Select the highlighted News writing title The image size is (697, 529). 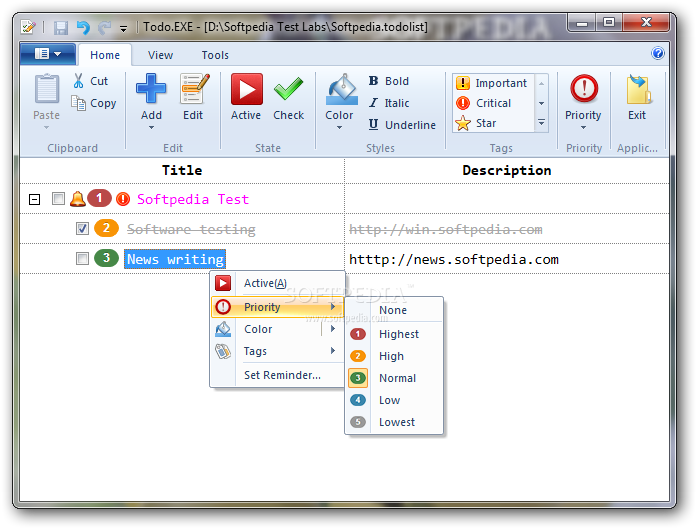[175, 259]
